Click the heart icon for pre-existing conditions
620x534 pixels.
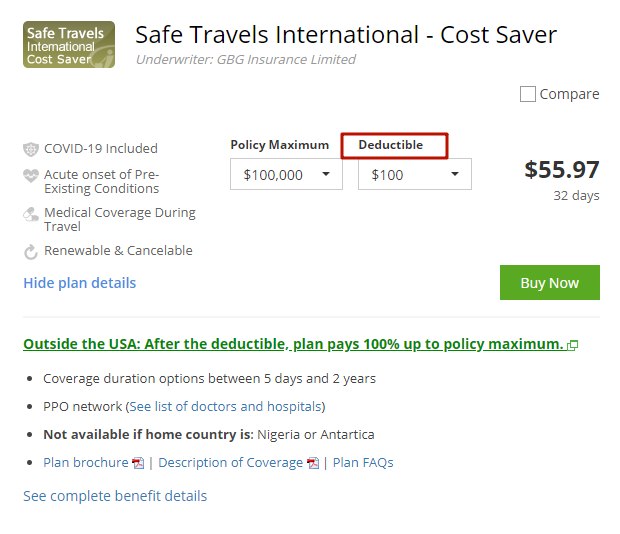pyautogui.click(x=31, y=175)
